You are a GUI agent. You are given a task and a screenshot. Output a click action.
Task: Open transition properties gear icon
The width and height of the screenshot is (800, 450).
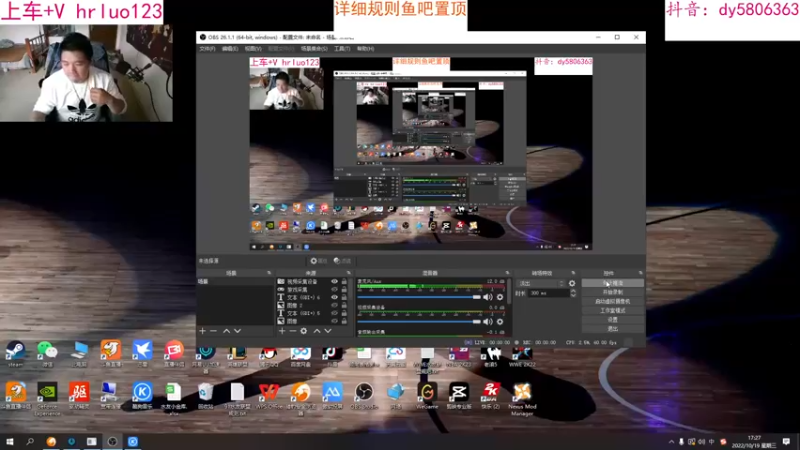tap(572, 283)
